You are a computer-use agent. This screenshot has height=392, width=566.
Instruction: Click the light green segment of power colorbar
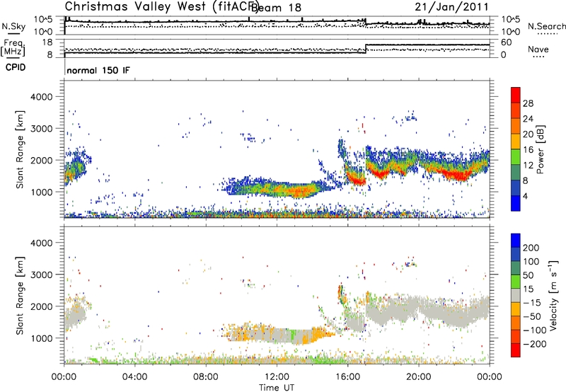point(516,157)
